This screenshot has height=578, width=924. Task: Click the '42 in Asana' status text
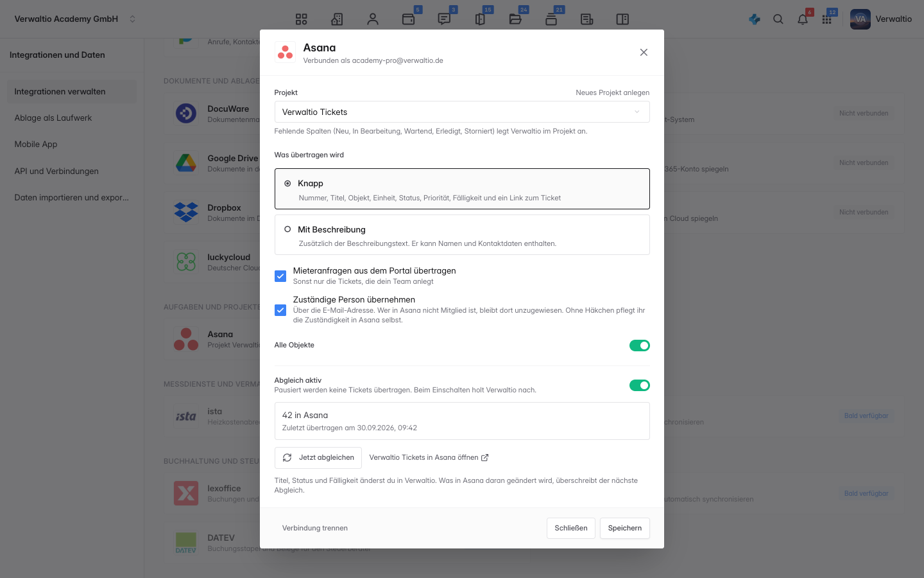[305, 416]
